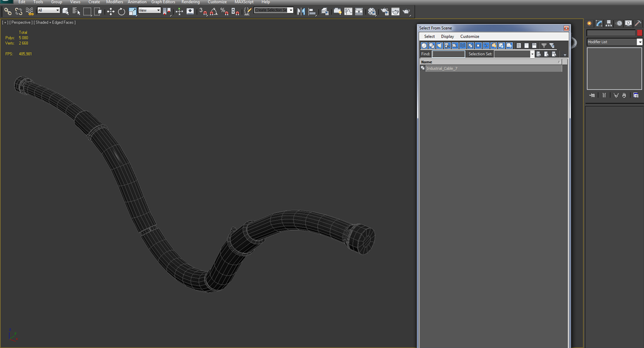
Task: Toggle Display Helpers filter in dialog
Action: (x=455, y=45)
